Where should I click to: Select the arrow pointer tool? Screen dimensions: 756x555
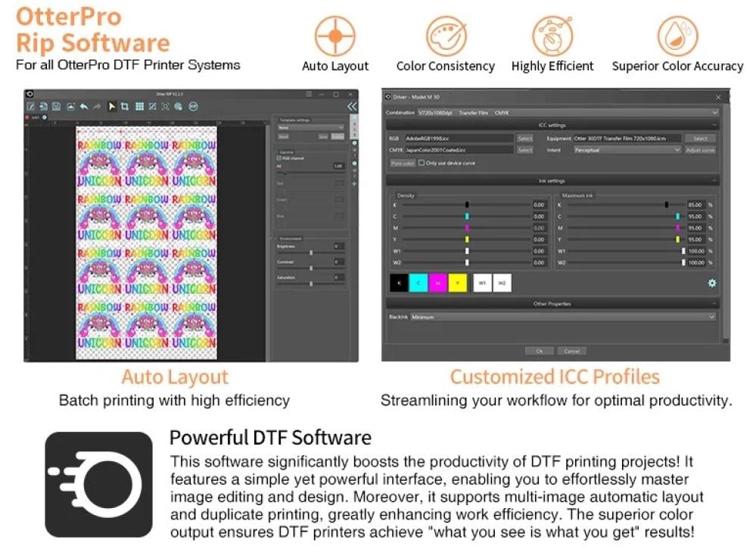pyautogui.click(x=112, y=107)
